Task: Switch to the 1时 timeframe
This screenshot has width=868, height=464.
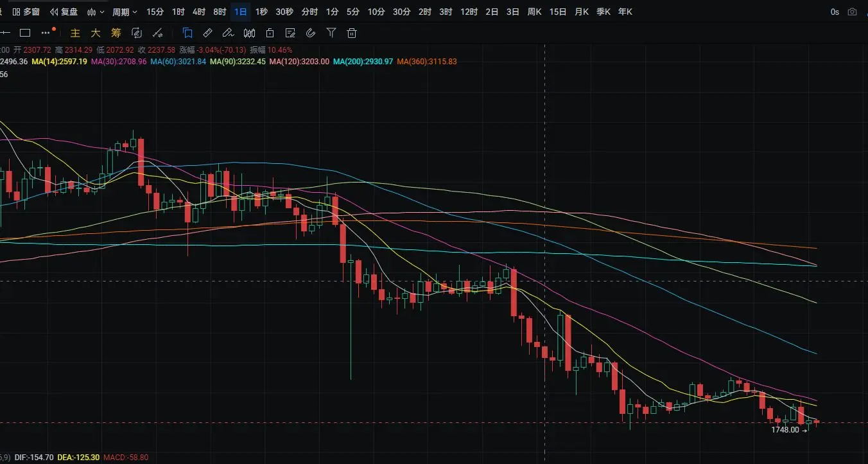Action: pyautogui.click(x=178, y=12)
